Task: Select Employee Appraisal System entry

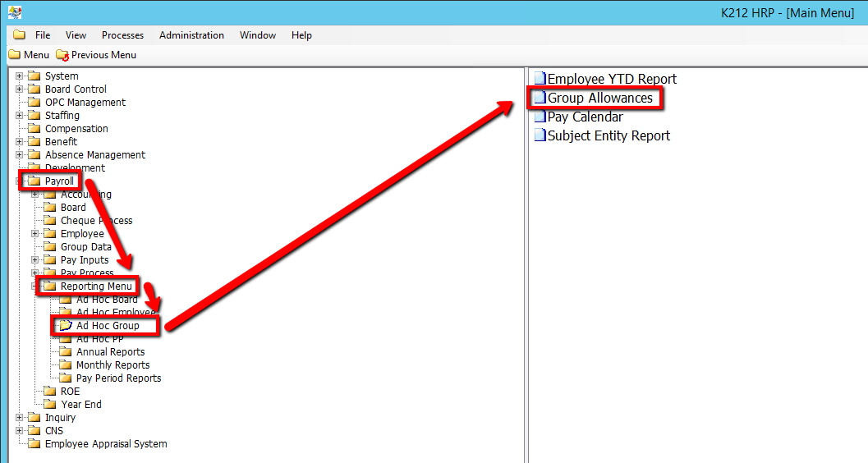Action: click(105, 444)
